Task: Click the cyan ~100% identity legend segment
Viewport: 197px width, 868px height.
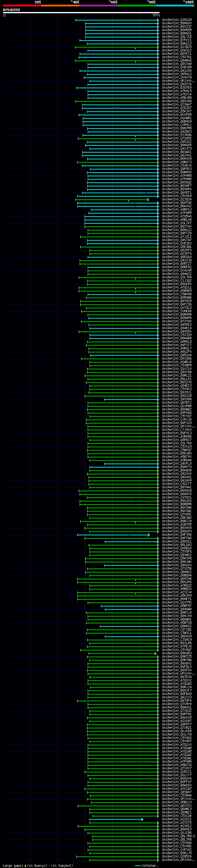Action: 175,6
